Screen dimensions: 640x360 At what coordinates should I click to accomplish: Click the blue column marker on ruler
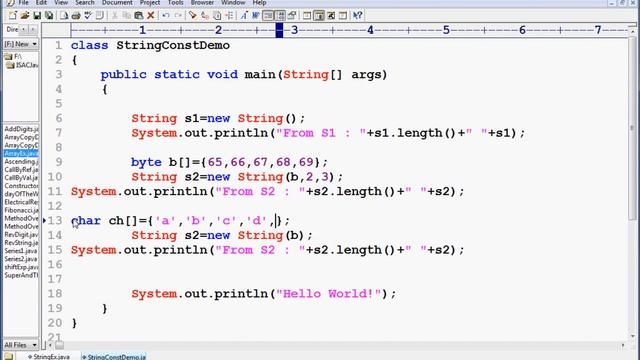[279, 30]
